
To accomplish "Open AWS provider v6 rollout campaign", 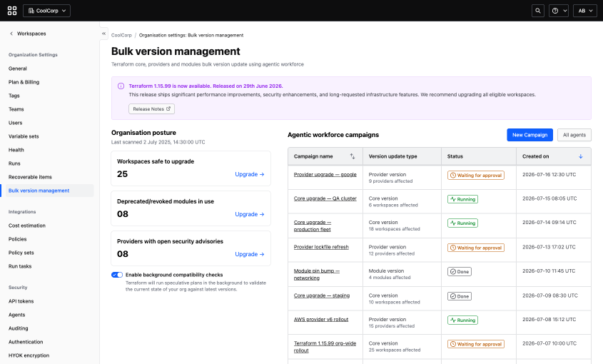I will 321,319.
